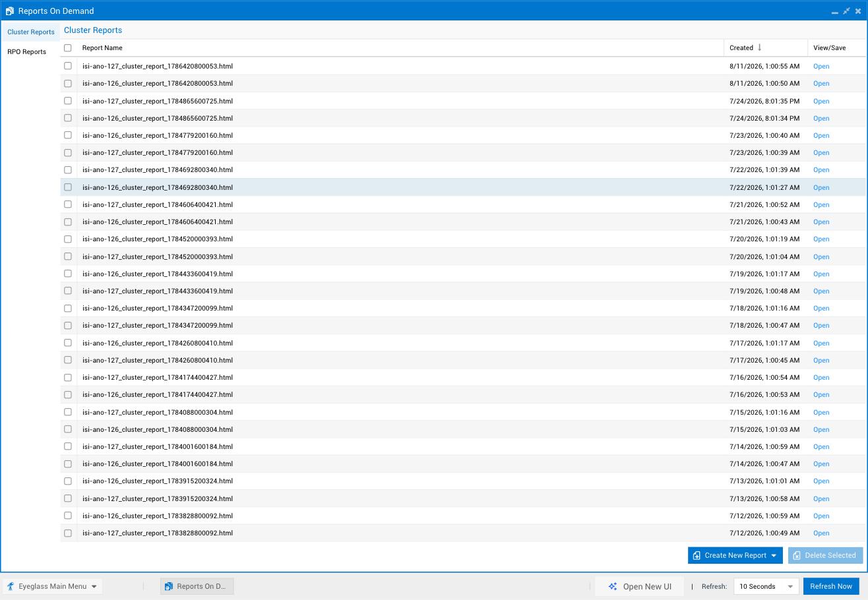Select row isi-ano-127_cluster_report_1784260800410.html
This screenshot has height=600, width=868.
(x=462, y=360)
